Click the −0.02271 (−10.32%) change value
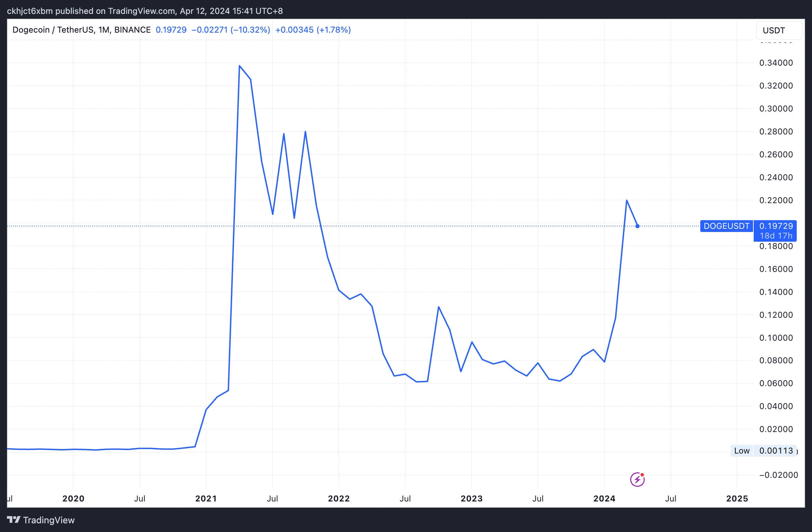The width and height of the screenshot is (812, 532). [x=231, y=30]
